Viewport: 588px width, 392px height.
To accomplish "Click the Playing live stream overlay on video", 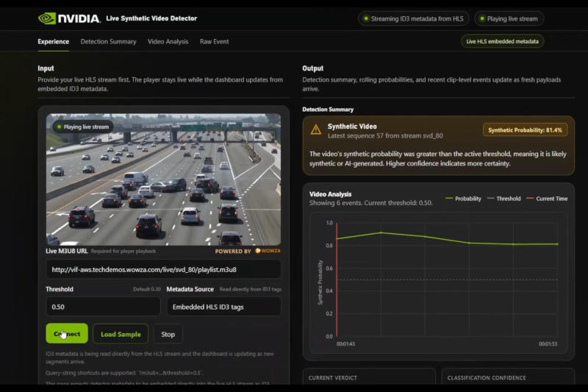I will pyautogui.click(x=83, y=126).
